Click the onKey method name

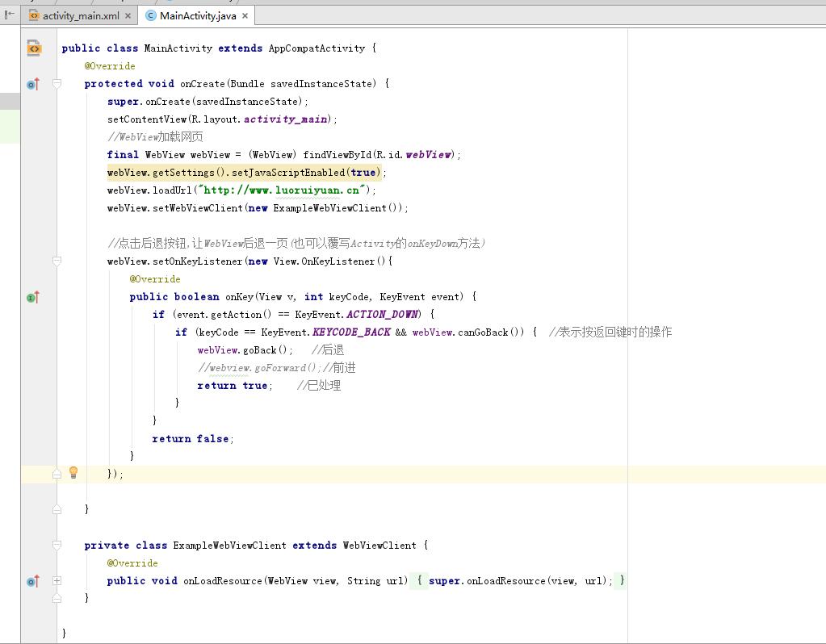pyautogui.click(x=239, y=297)
